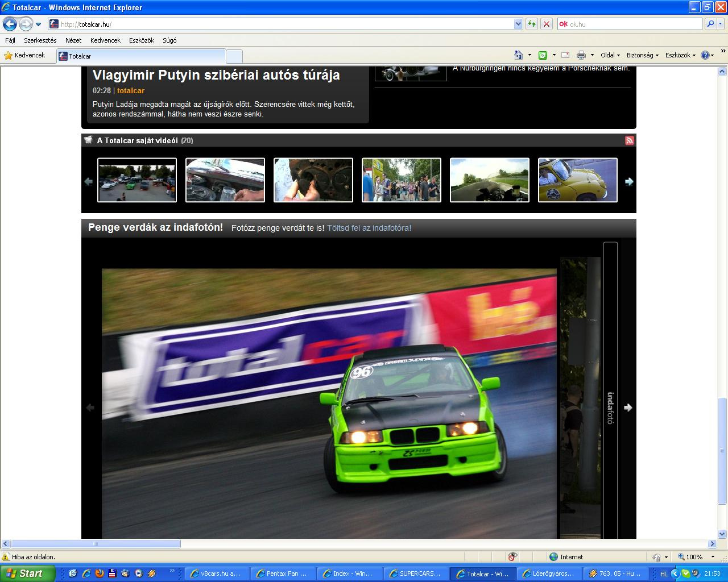Image resolution: width=728 pixels, height=582 pixels.
Task: Open the Fájl menu
Action: 10,40
